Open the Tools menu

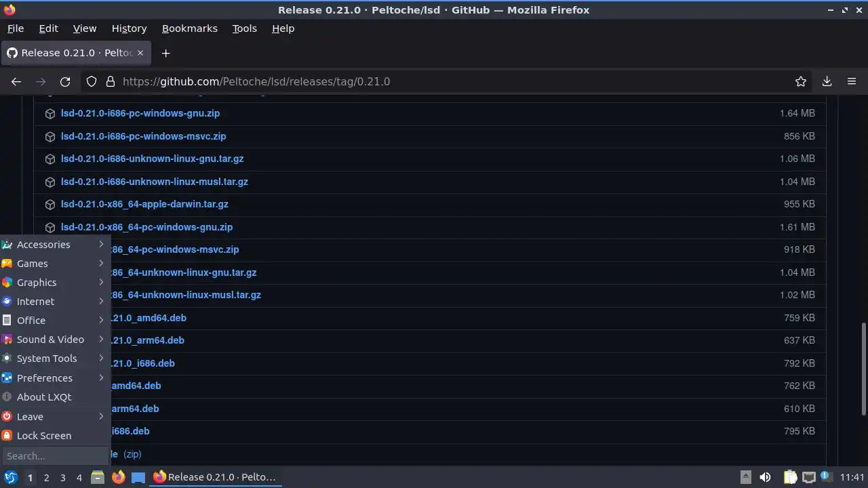pyautogui.click(x=244, y=28)
